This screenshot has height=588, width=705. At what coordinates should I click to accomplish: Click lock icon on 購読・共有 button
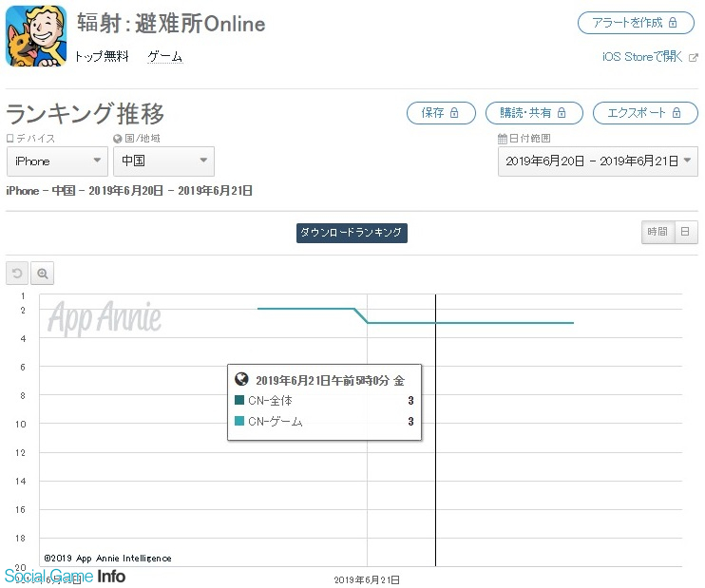pos(562,113)
